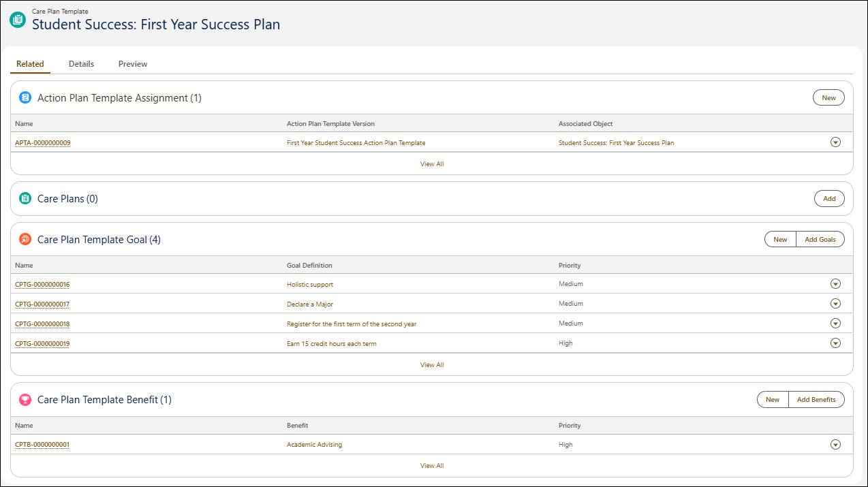Open row actions for CPTG-0000000019
The image size is (868, 487).
pos(835,343)
